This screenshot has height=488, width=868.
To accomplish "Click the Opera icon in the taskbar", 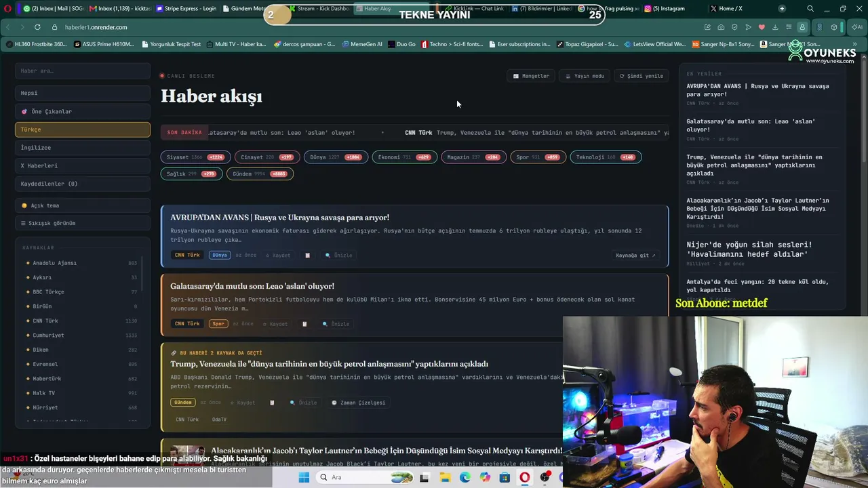I will 525,478.
